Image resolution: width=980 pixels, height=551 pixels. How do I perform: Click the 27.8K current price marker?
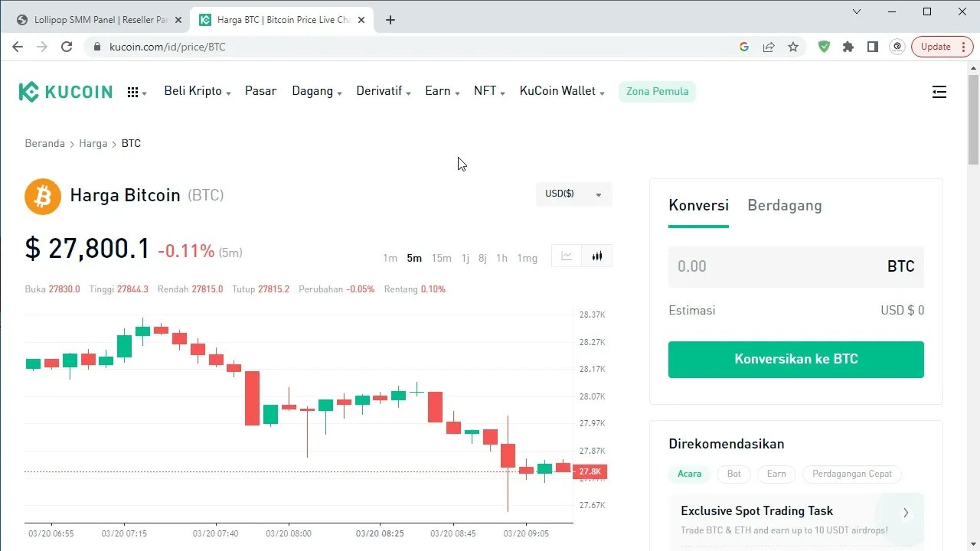(590, 471)
